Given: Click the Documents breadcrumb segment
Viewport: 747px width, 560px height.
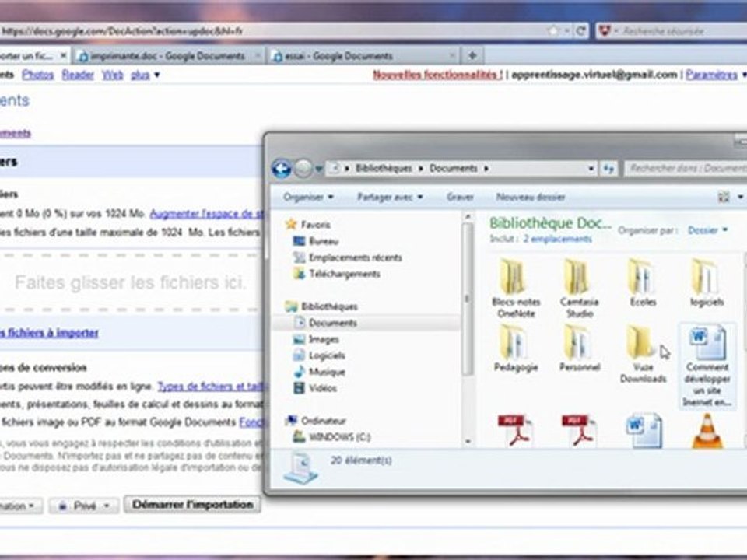Looking at the screenshot, I should (453, 169).
